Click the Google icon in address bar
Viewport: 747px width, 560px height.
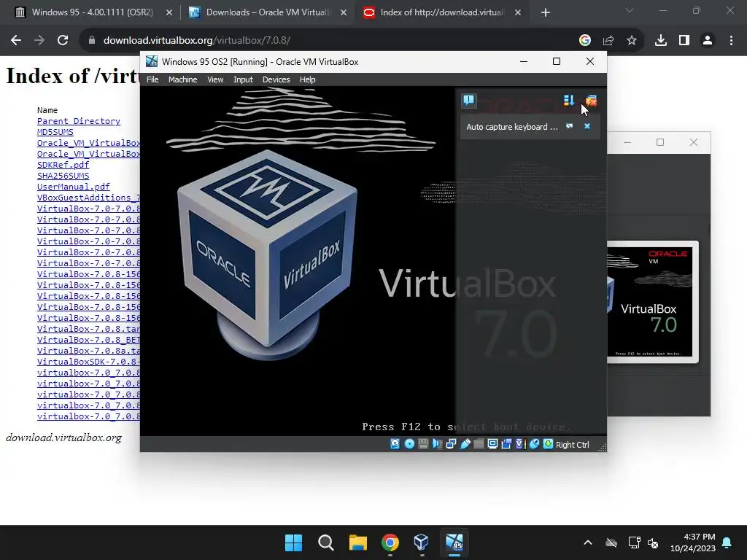click(x=585, y=41)
